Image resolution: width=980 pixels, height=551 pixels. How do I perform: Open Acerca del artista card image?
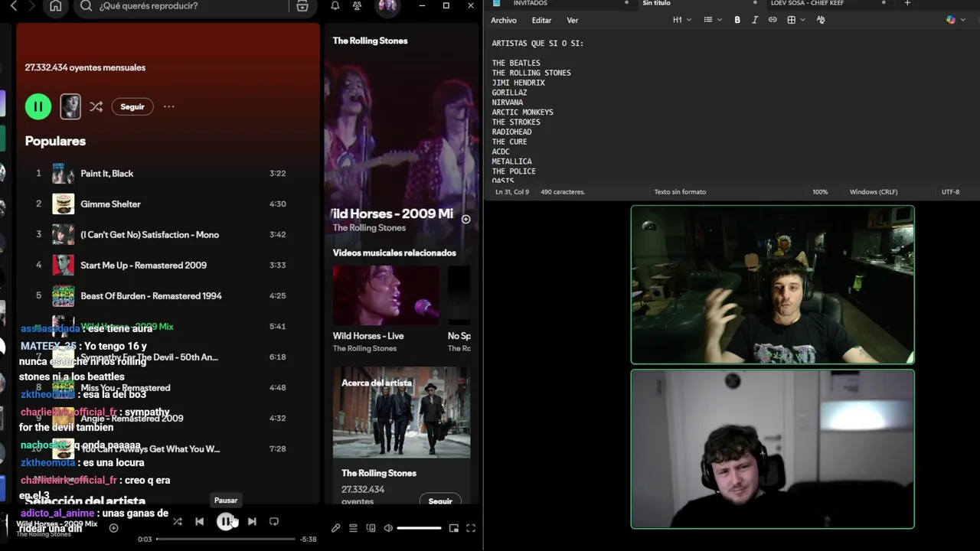point(401,412)
